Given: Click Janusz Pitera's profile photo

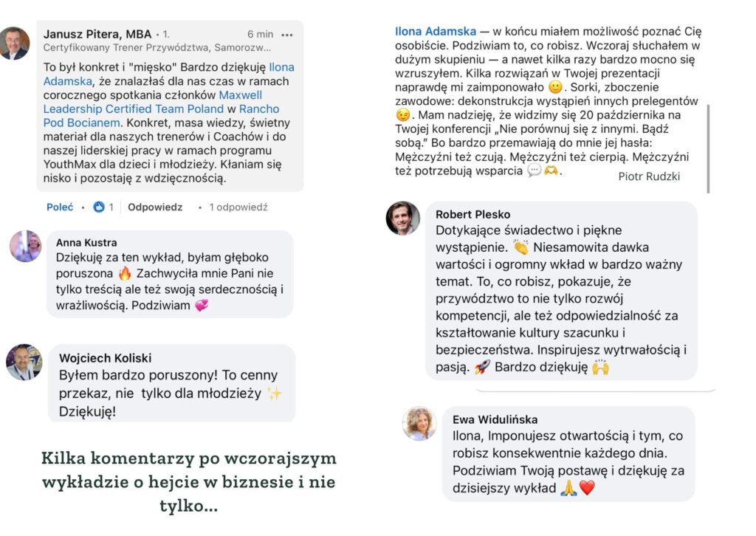Looking at the screenshot, I should tap(15, 43).
